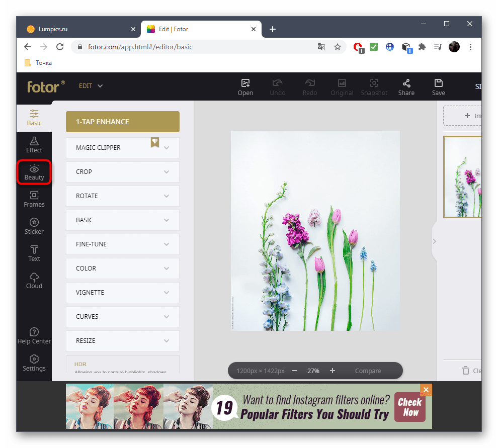Open the Beauty tools panel

click(34, 172)
